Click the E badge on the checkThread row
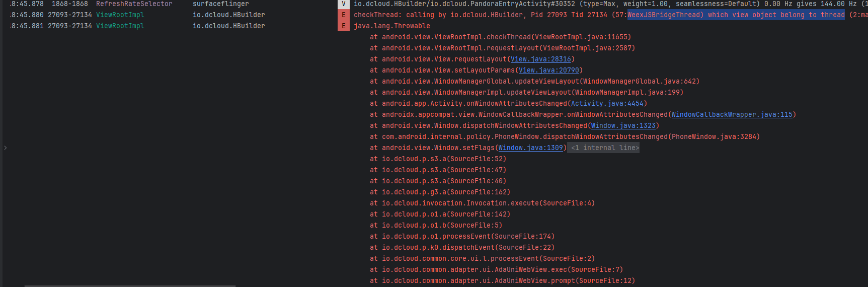Image resolution: width=868 pixels, height=287 pixels. pos(344,15)
